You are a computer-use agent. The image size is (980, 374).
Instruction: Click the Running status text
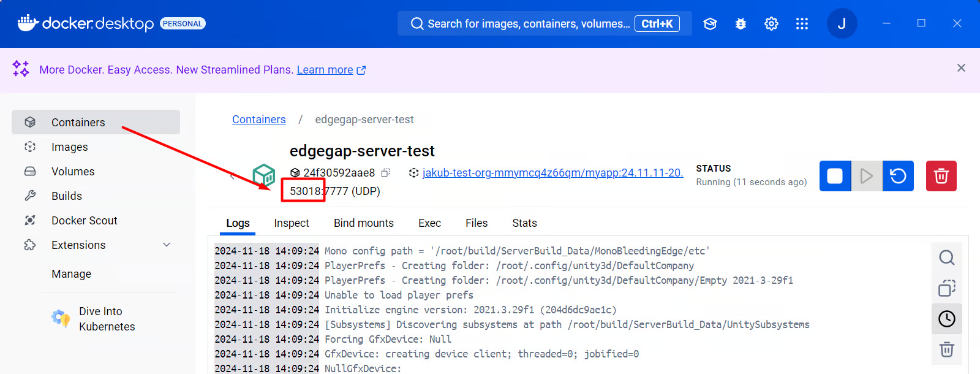(x=752, y=182)
